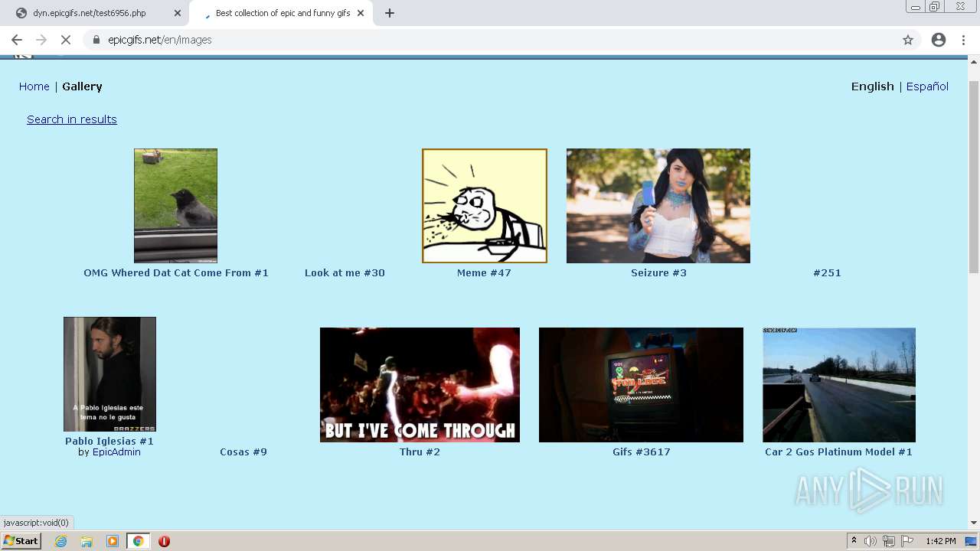Open the volume speaker tray icon
Viewport: 980px width, 551px height.
point(871,541)
